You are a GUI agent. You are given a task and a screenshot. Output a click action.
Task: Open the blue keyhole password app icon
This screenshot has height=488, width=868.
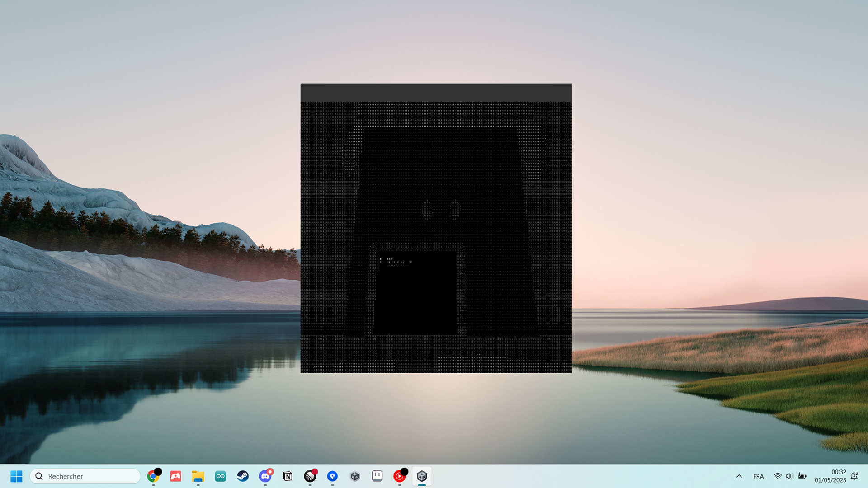[332, 476]
